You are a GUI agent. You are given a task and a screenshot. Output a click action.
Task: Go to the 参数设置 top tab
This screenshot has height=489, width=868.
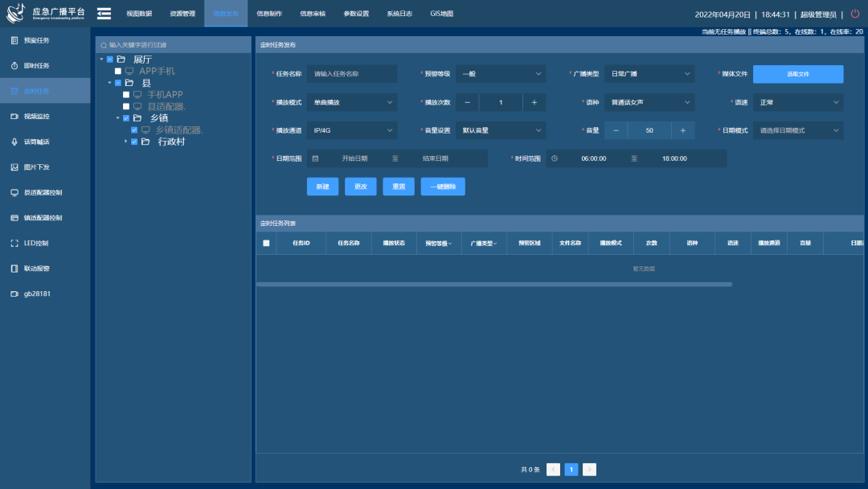pyautogui.click(x=356, y=14)
